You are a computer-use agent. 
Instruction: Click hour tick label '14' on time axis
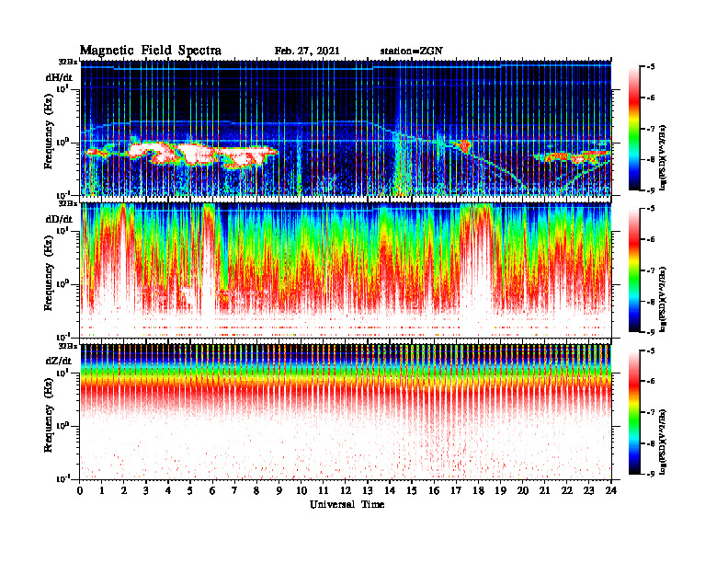pos(390,490)
